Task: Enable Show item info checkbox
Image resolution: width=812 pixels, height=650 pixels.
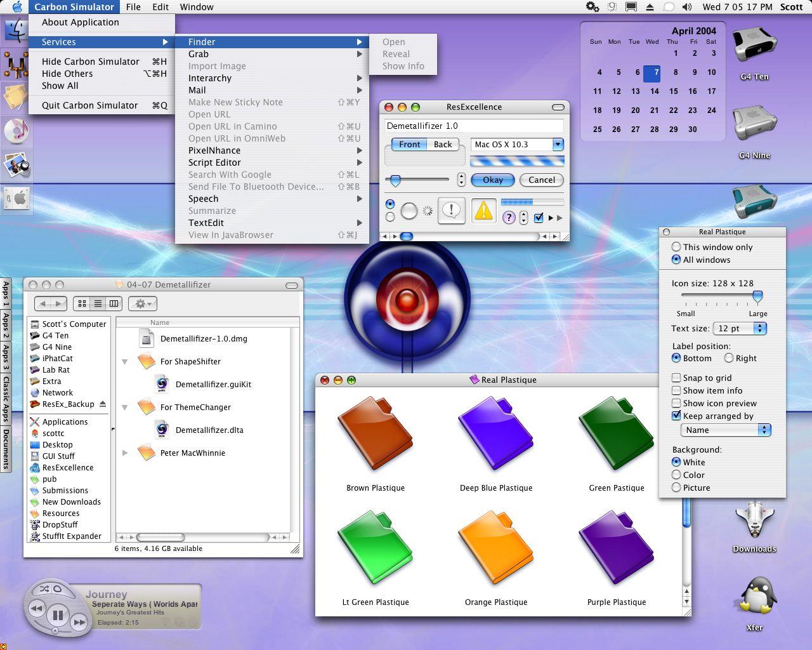Action: point(676,390)
